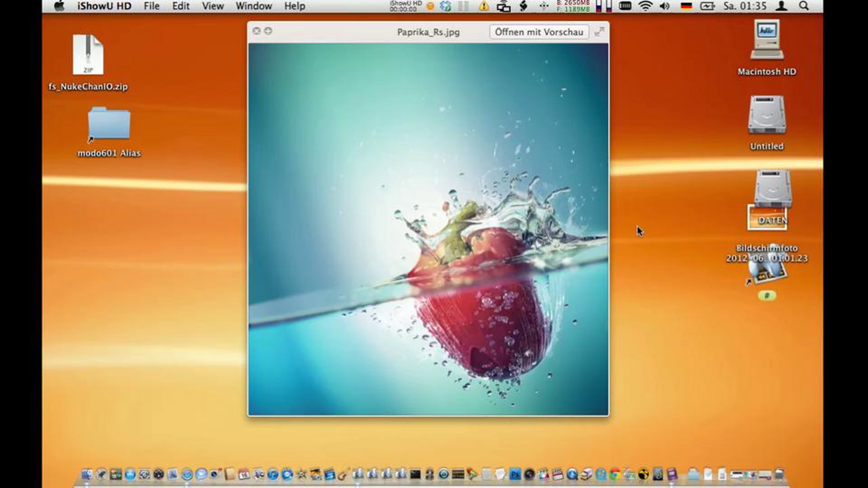
Task: Click the volume speaker menu icon
Action: click(x=664, y=6)
